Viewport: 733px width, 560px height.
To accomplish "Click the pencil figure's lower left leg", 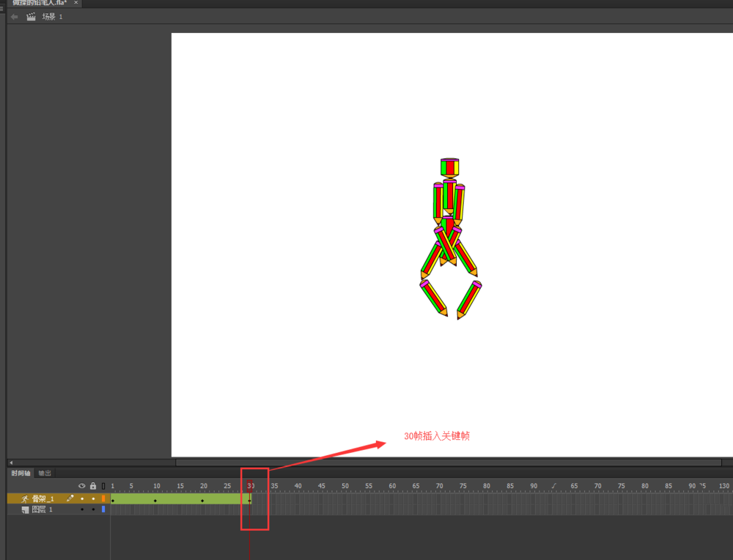I will click(x=434, y=298).
